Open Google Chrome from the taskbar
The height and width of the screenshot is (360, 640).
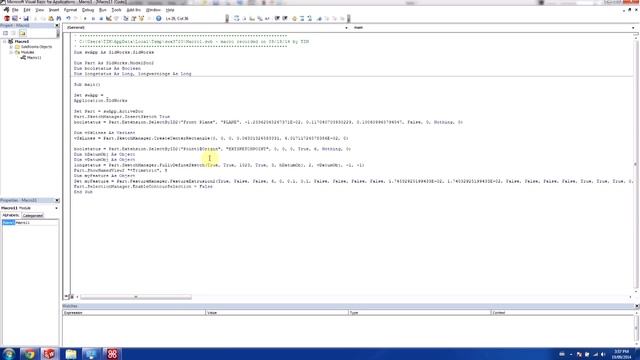tap(29, 353)
